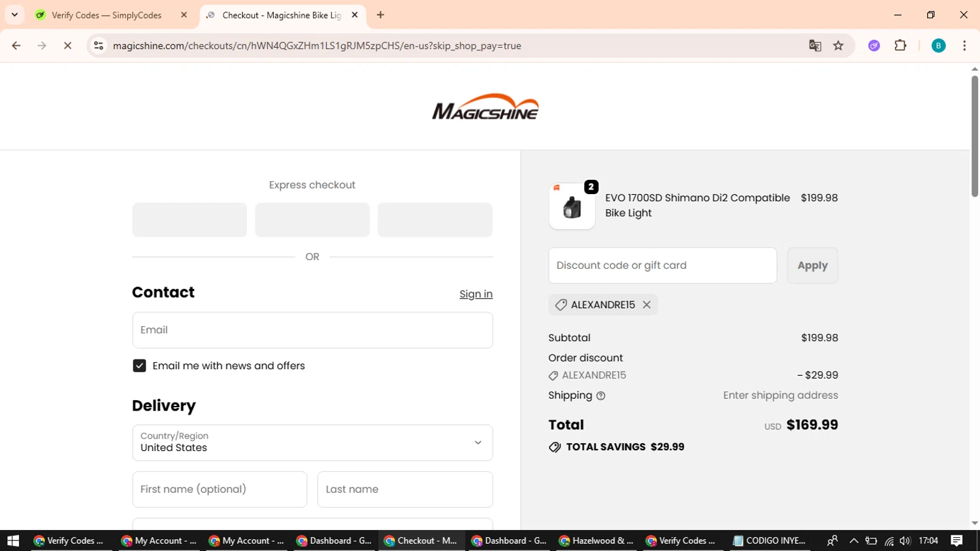Open the Chrome profile avatar B

click(938, 46)
